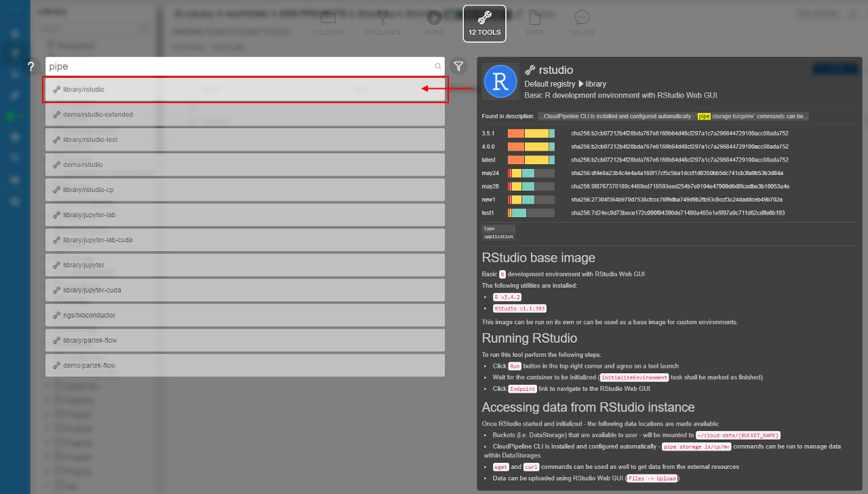Screen dimensions: 868x494
Task: Switch to the FOLDERS search tab
Action: coord(328,23)
